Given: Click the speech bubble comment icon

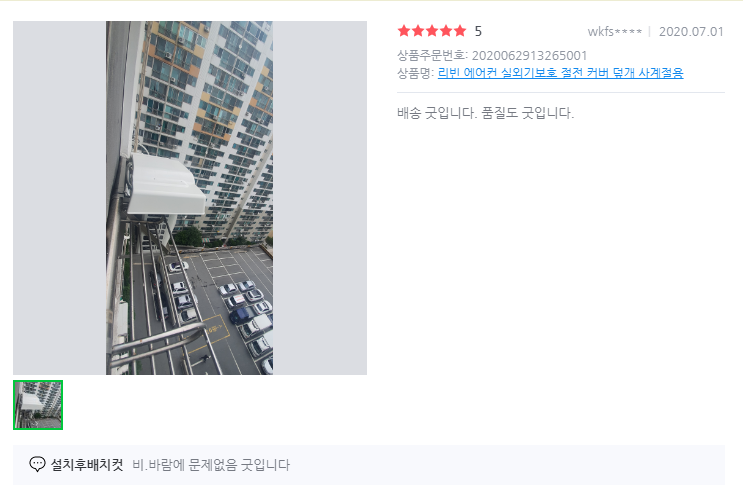Looking at the screenshot, I should [x=37, y=464].
